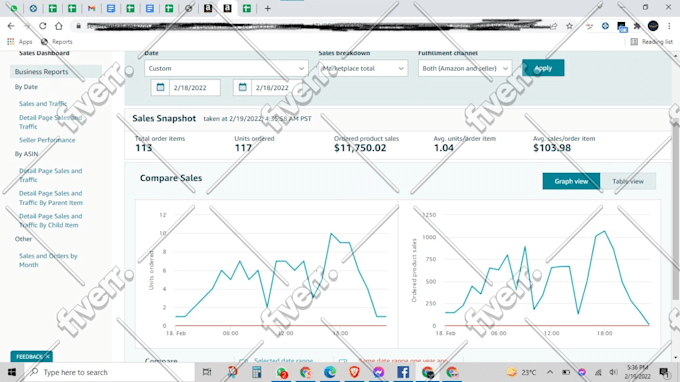Screen dimensions: 680x382
Task: Open volume control in system tray
Action: click(613, 372)
